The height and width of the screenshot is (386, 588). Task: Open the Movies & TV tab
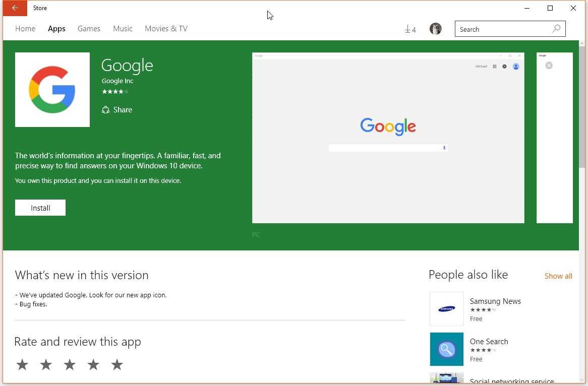pyautogui.click(x=166, y=29)
